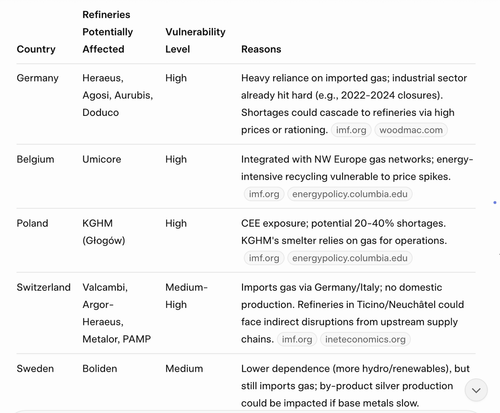Viewport: 500px width, 413px height.
Task: Click the Reasons column header
Action: coord(261,49)
